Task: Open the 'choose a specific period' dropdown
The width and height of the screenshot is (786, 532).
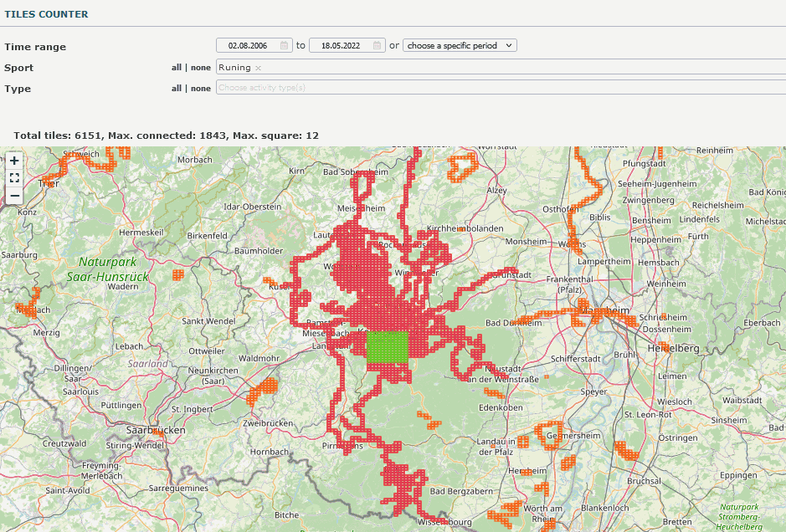Action: tap(460, 45)
